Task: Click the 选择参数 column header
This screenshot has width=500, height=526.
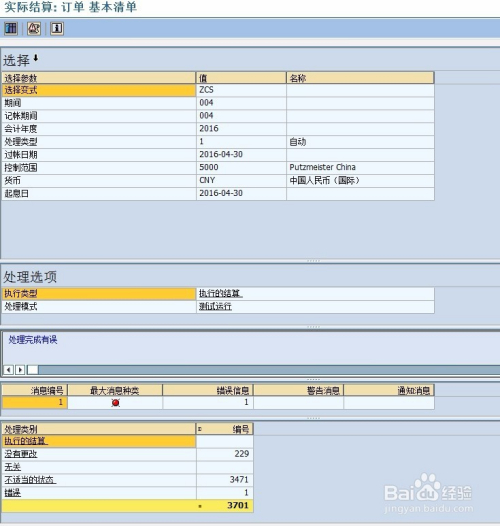Action: (x=99, y=78)
